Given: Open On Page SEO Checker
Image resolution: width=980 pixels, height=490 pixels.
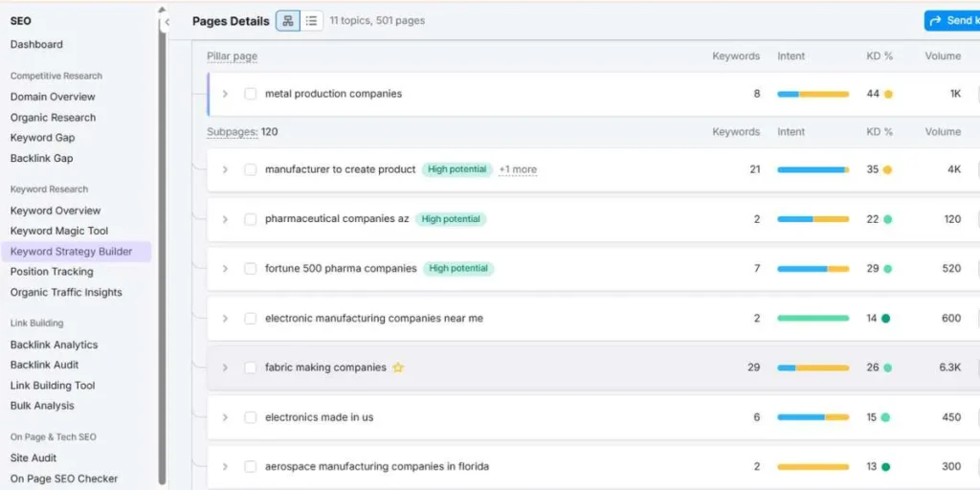Looking at the screenshot, I should 64,479.
